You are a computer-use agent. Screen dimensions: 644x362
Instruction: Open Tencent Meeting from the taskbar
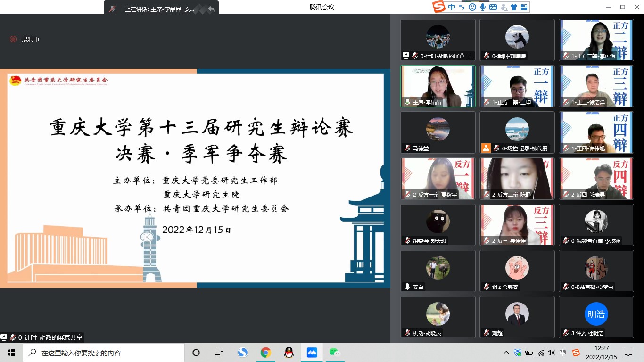tap(312, 353)
